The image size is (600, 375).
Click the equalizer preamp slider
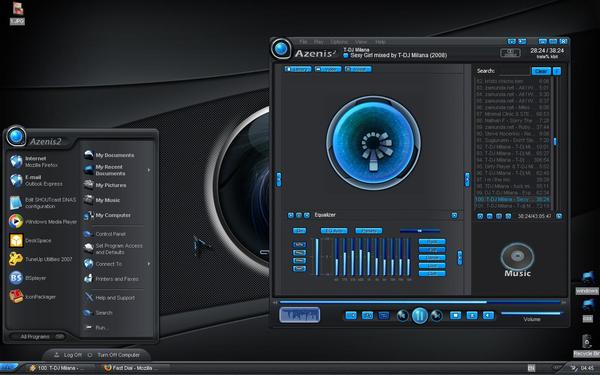click(x=317, y=257)
